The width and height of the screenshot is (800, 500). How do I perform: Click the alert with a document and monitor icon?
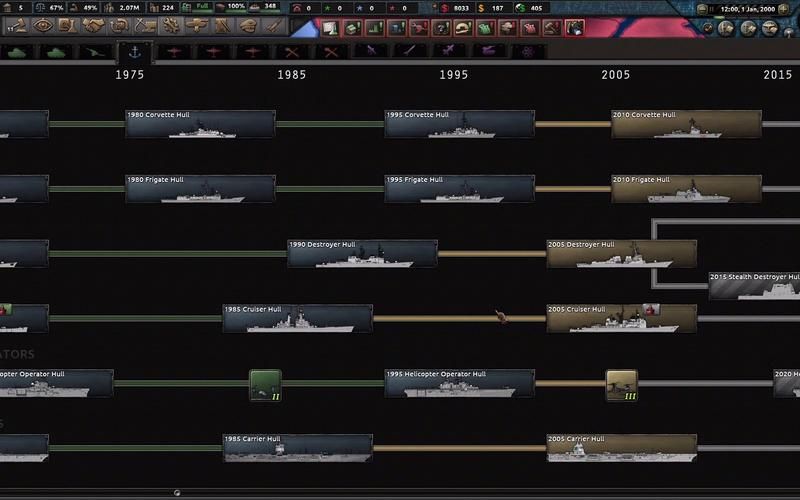pyautogui.click(x=330, y=28)
